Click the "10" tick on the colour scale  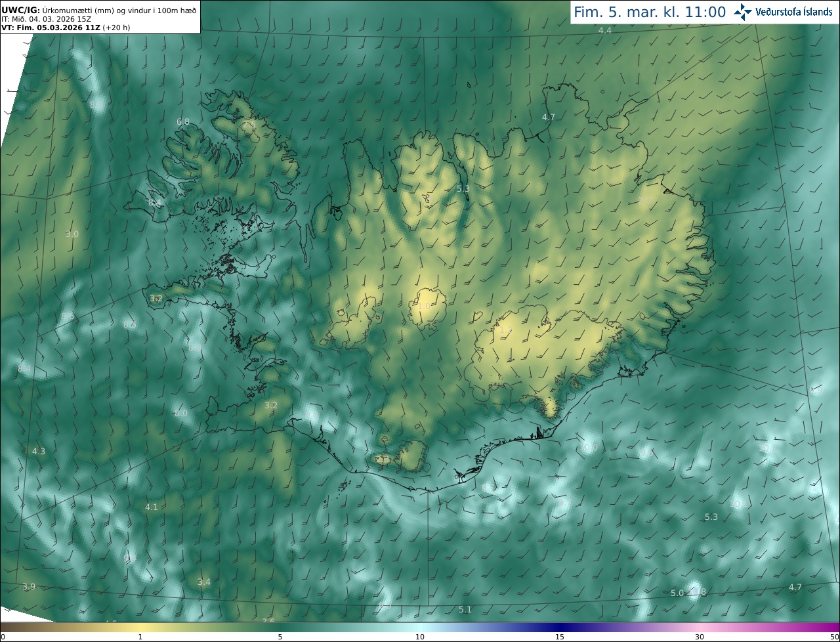420,637
